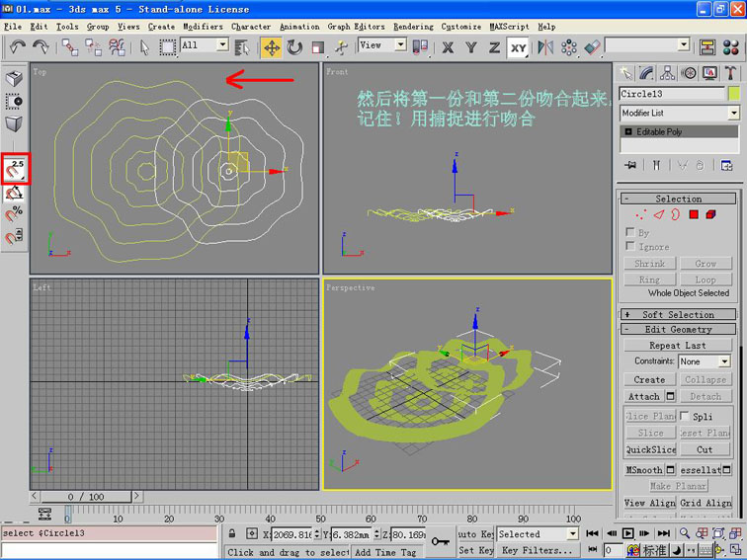The height and width of the screenshot is (560, 747).
Task: Restrict transform to XY plane
Action: click(519, 47)
